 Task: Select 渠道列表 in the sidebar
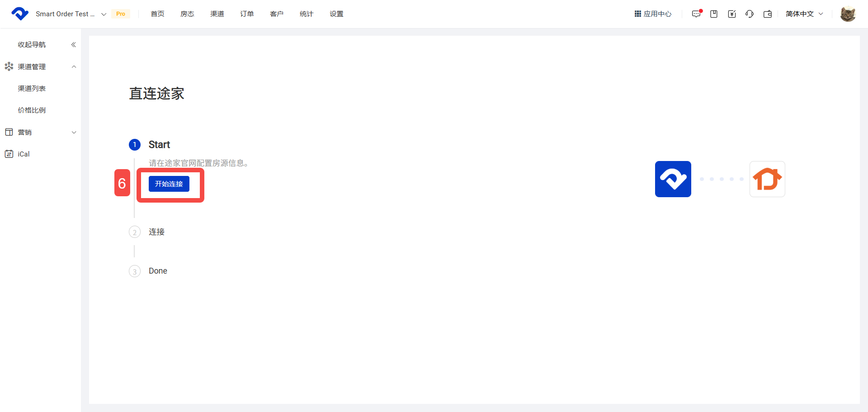(x=32, y=89)
